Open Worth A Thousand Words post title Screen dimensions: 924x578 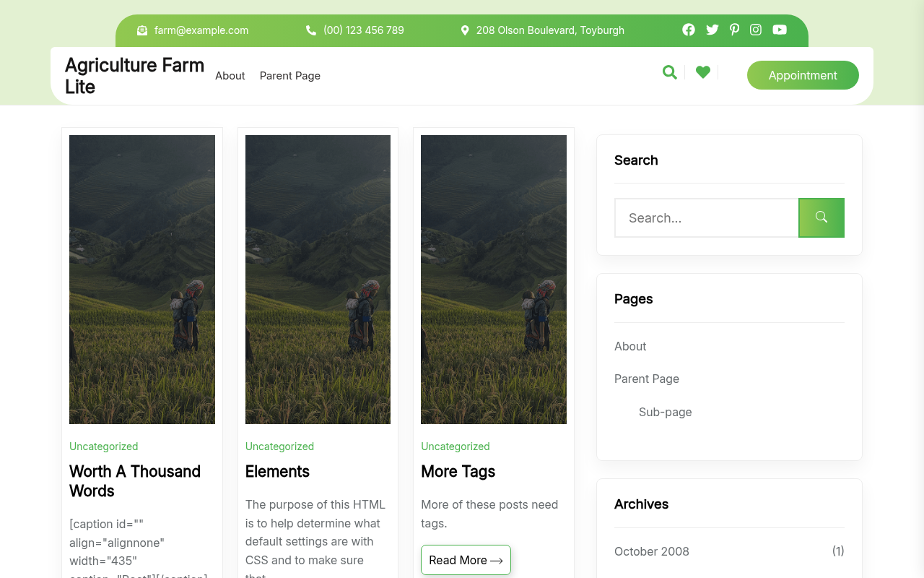coord(135,481)
